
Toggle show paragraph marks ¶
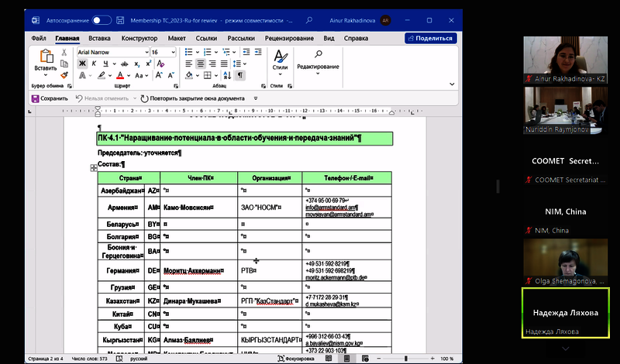(x=240, y=75)
